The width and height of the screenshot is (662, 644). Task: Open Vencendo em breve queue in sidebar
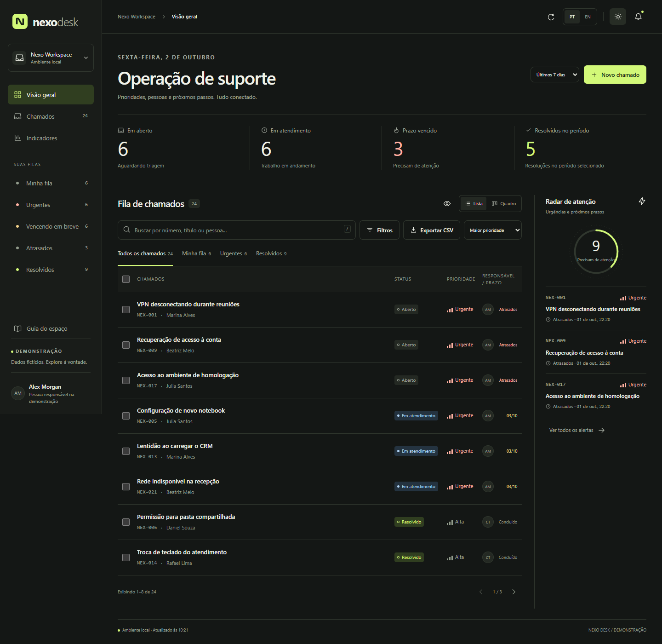point(51,226)
